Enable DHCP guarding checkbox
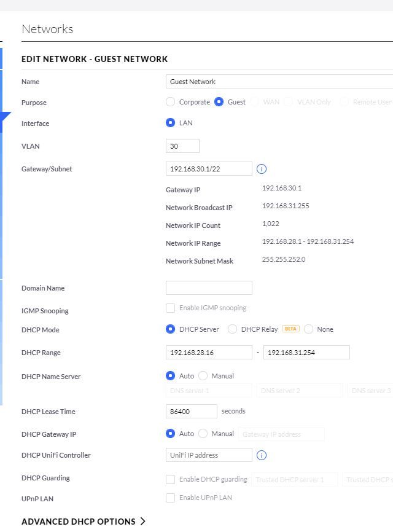The image size is (393, 532). tap(170, 479)
